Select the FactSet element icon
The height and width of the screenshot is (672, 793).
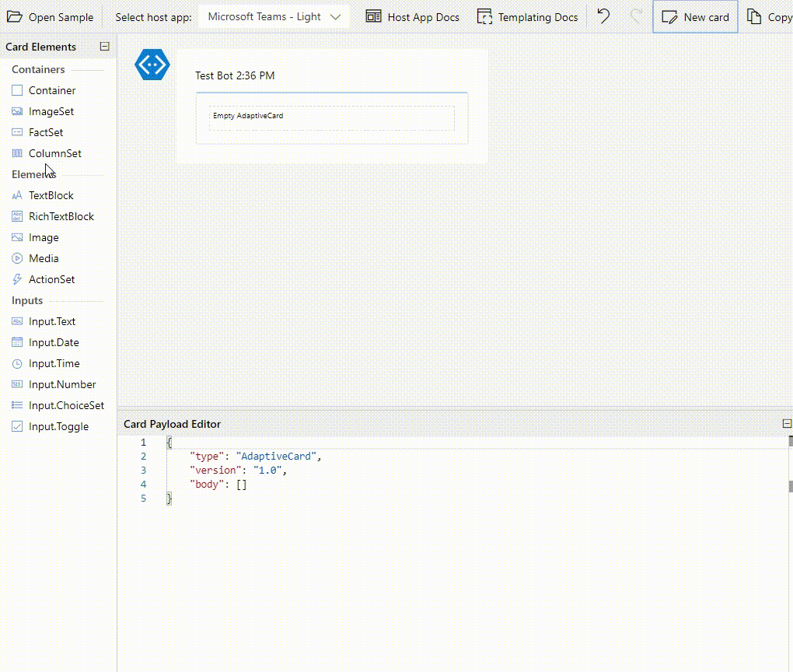pyautogui.click(x=17, y=132)
